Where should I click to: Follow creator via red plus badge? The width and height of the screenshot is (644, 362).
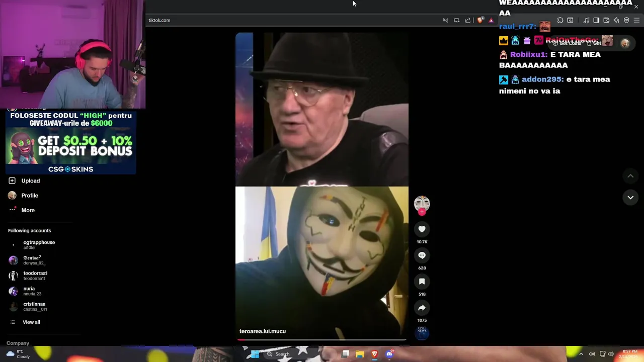[x=422, y=212]
